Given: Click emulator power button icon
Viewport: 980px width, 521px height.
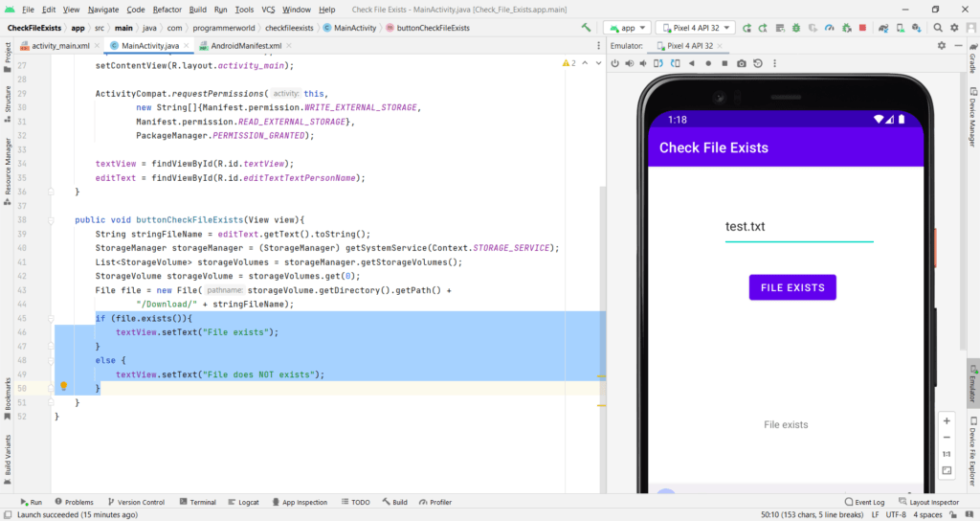Looking at the screenshot, I should pos(615,63).
